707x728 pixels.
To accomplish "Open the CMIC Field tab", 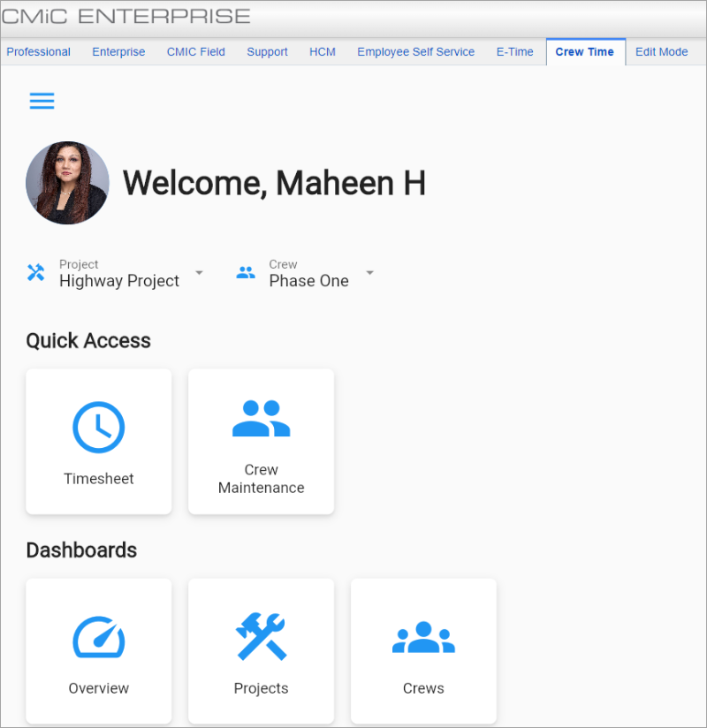I will coord(196,51).
